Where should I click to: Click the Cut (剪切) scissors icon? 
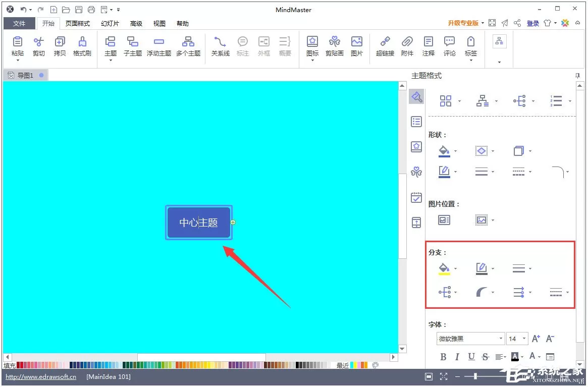coord(39,42)
